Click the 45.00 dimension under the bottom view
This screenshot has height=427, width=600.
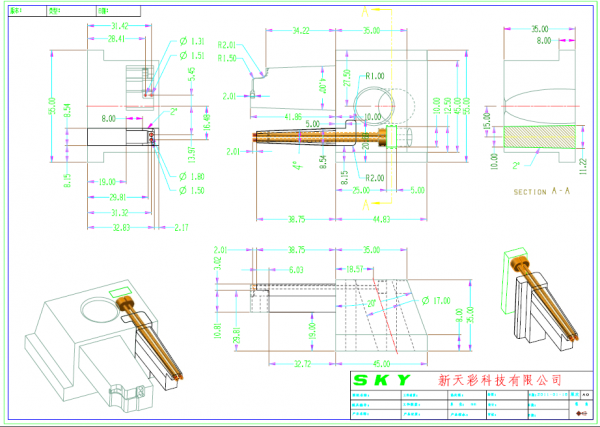[381, 362]
